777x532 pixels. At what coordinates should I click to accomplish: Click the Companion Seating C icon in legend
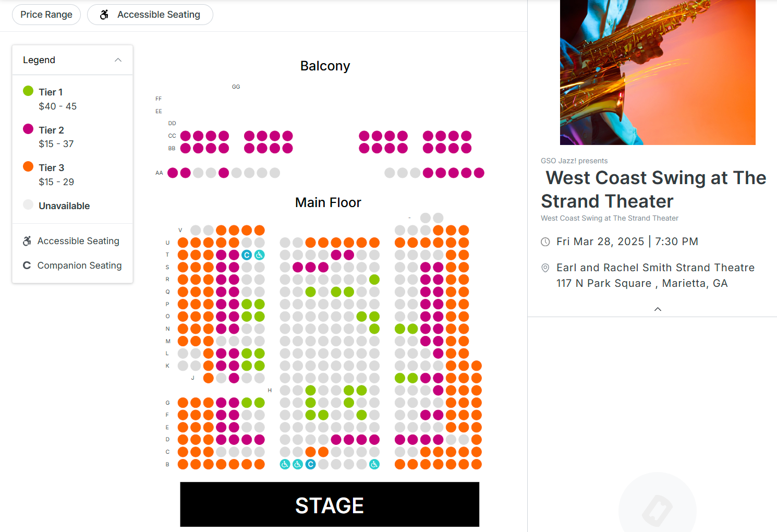click(27, 265)
